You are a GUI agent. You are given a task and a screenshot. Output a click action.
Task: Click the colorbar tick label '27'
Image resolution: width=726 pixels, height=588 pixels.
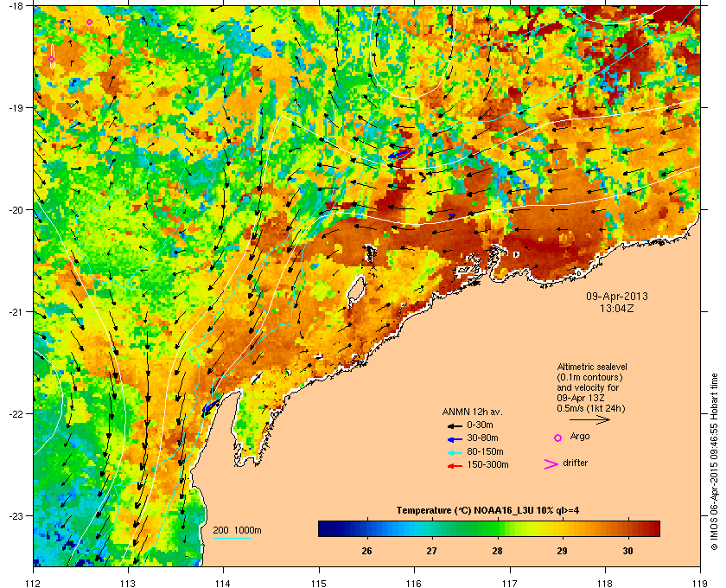(431, 551)
